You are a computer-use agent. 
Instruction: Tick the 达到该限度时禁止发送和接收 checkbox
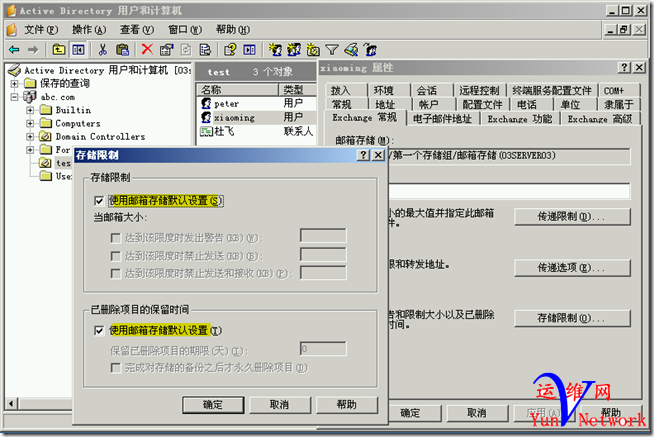(116, 273)
